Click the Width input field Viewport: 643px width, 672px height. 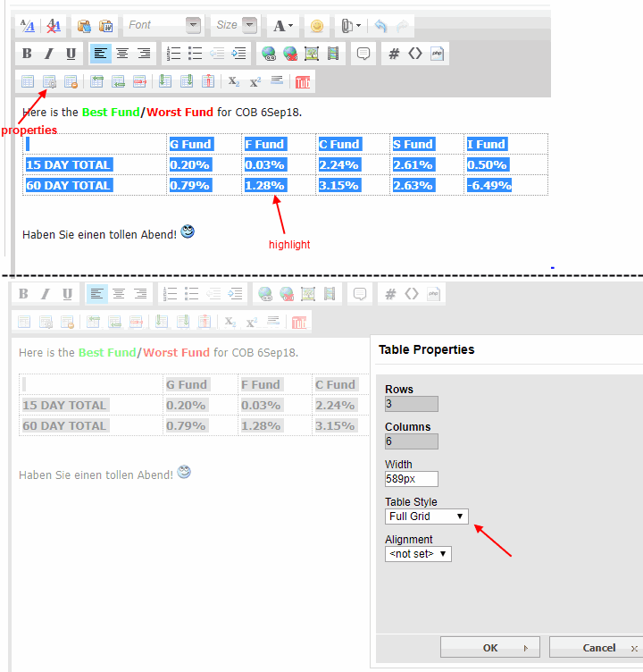click(x=411, y=479)
